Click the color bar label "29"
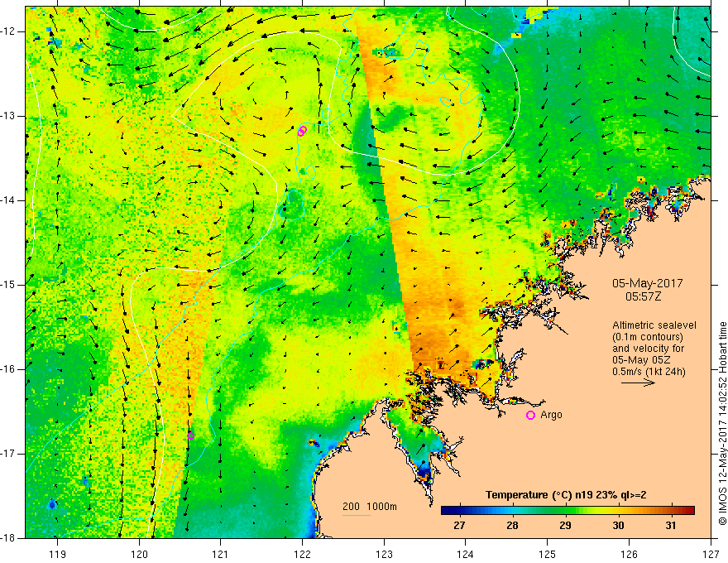The width and height of the screenshot is (728, 563). pyautogui.click(x=565, y=526)
